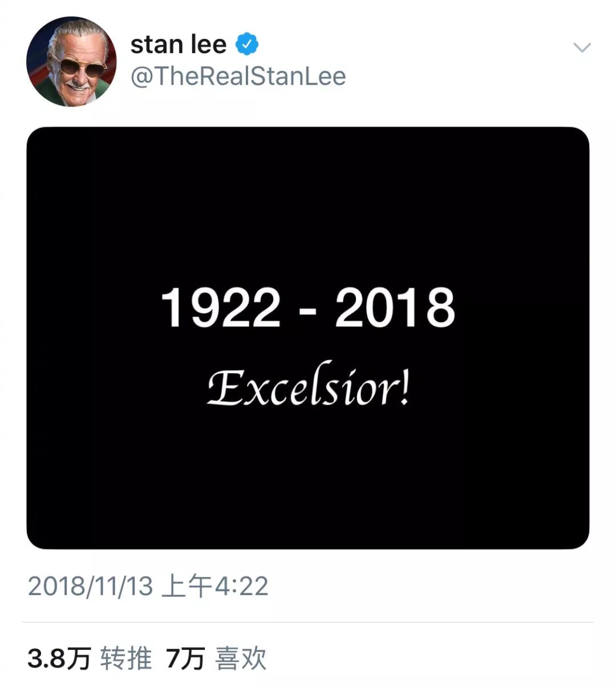This screenshot has height=691, width=616.
Task: Click the "1922" year in the image
Action: point(221,308)
